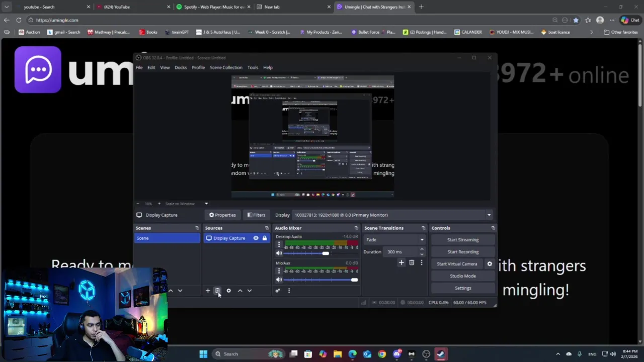
Task: Click the Start Streaming button
Action: coord(463,240)
